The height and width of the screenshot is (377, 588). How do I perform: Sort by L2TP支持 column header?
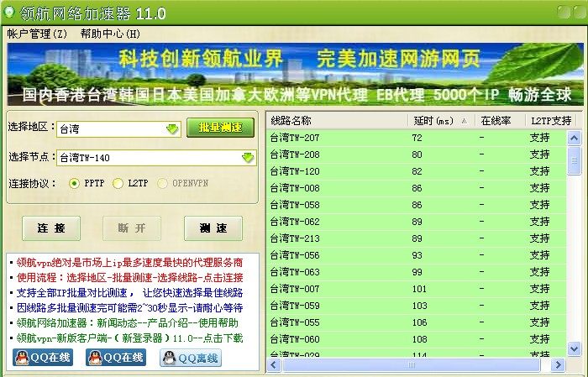(x=551, y=121)
